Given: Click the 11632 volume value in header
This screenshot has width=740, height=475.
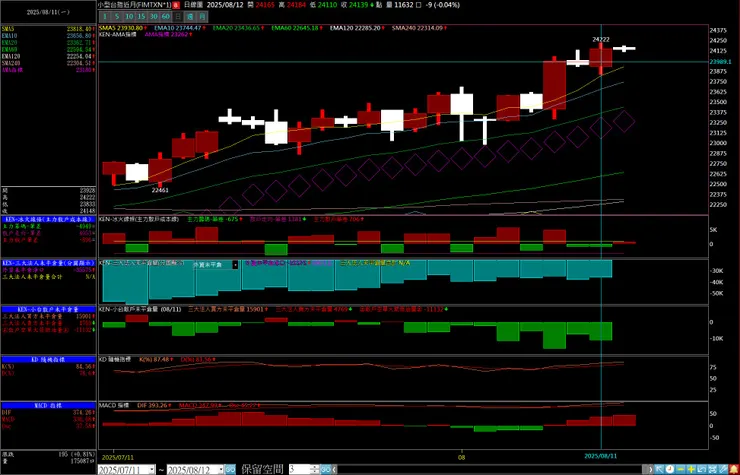Looking at the screenshot, I should click(402, 5).
